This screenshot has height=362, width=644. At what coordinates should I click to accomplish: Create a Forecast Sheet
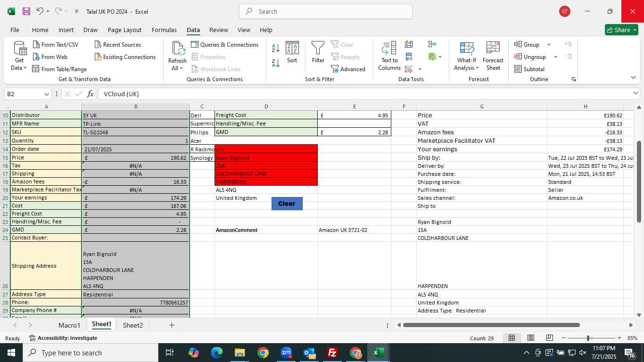[x=493, y=56]
